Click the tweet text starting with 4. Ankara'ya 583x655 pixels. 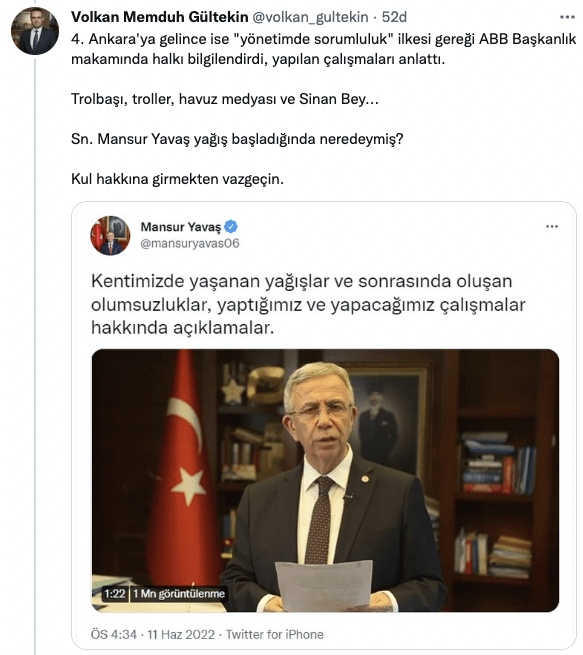(x=323, y=49)
